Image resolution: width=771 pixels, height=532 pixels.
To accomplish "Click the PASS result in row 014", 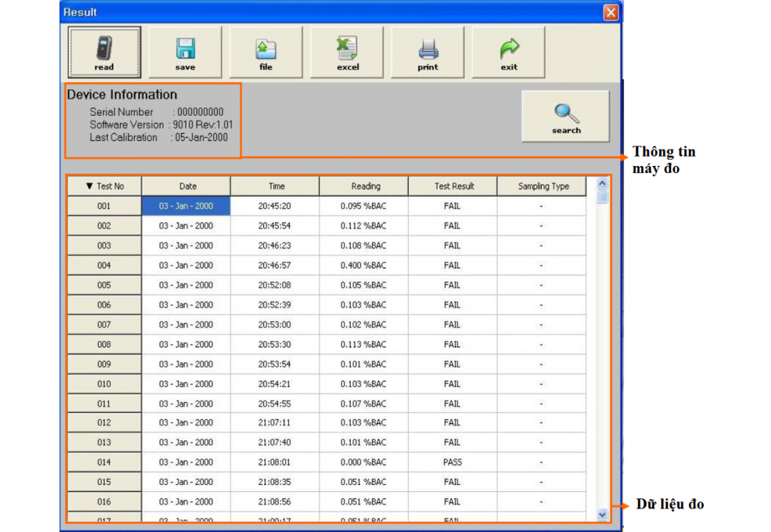I will click(x=452, y=462).
